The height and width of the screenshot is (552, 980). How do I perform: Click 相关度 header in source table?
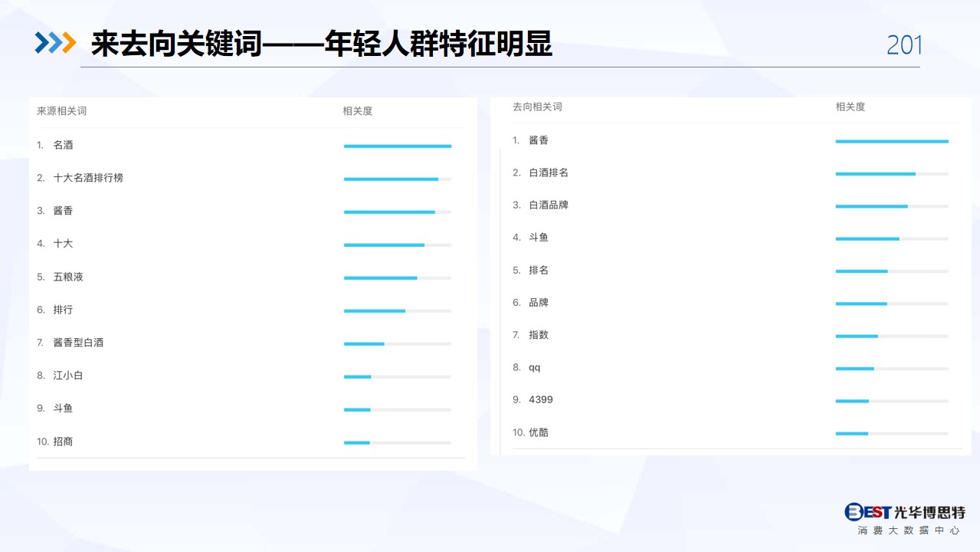358,111
